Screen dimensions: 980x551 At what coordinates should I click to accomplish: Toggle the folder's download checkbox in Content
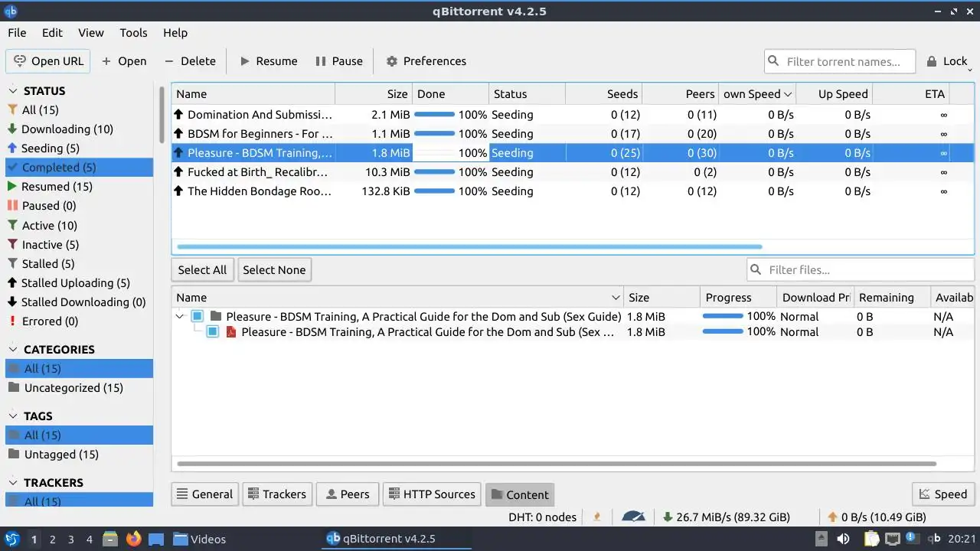click(x=198, y=316)
